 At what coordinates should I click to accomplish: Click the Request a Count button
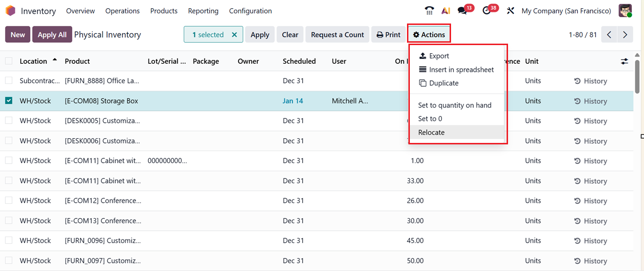(x=337, y=35)
